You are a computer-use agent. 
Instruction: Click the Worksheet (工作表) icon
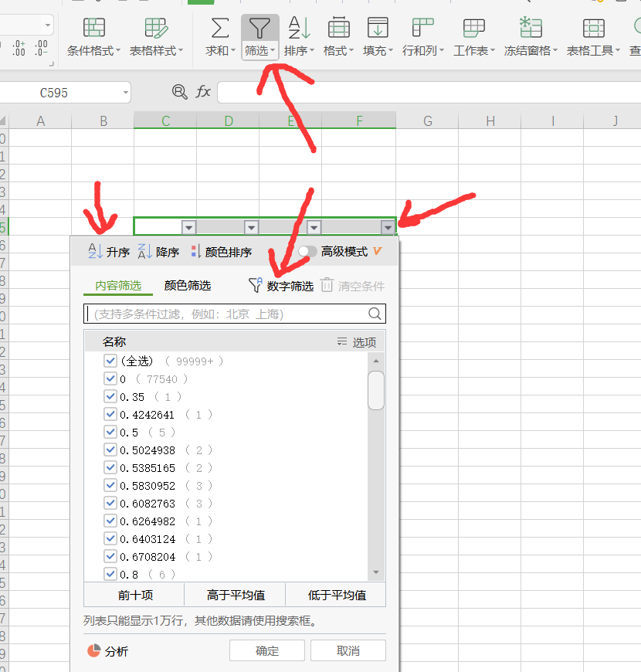pyautogui.click(x=474, y=29)
